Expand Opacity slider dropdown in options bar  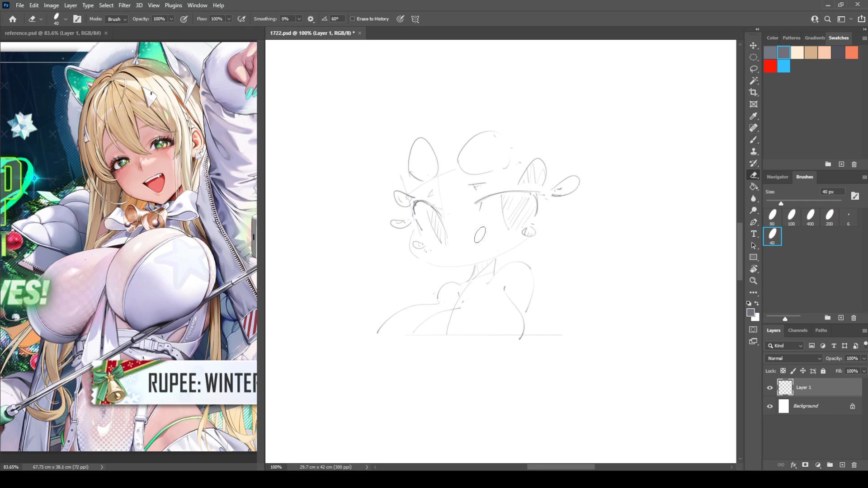coord(171,19)
